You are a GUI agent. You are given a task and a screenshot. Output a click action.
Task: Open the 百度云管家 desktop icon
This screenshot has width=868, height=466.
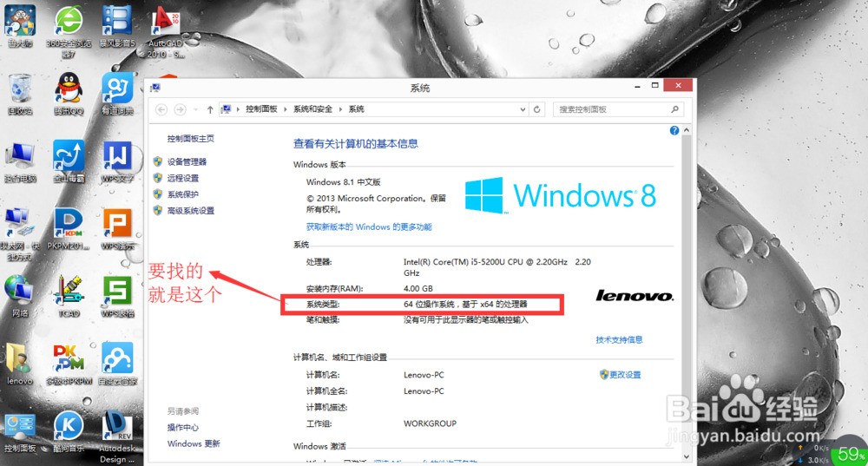point(117,364)
